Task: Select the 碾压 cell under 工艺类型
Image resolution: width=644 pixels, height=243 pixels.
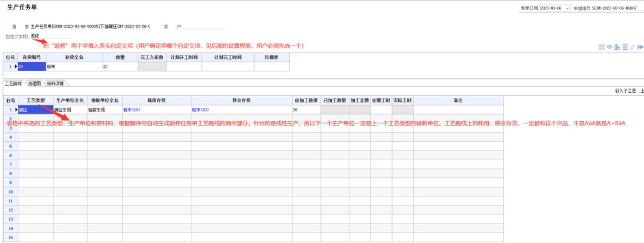Action: click(36, 110)
